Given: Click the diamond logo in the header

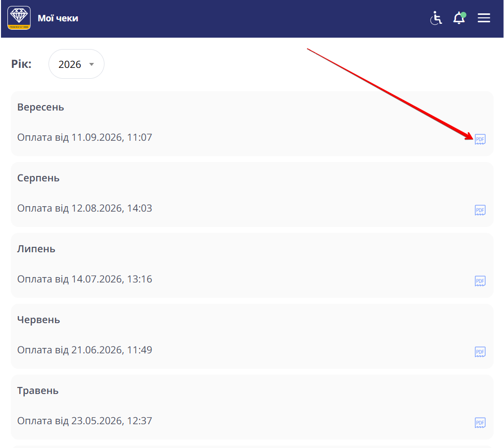Looking at the screenshot, I should click(x=19, y=18).
